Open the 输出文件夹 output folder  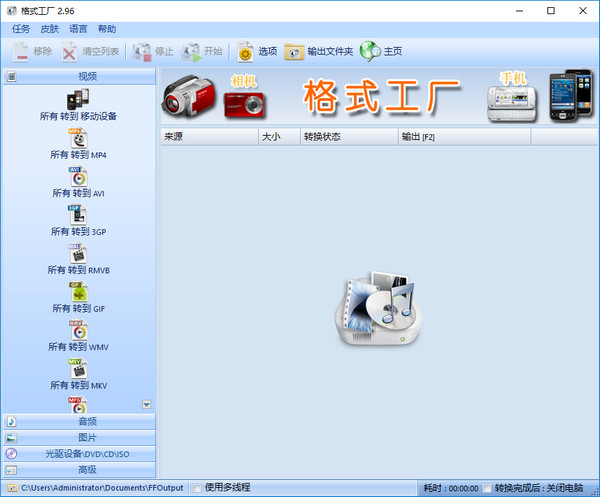tap(317, 51)
